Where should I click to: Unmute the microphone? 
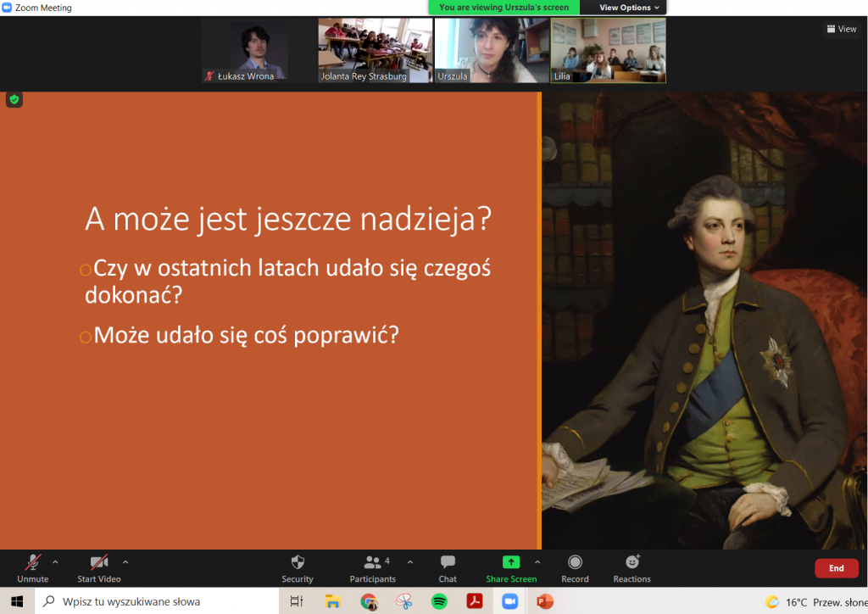coord(33,567)
